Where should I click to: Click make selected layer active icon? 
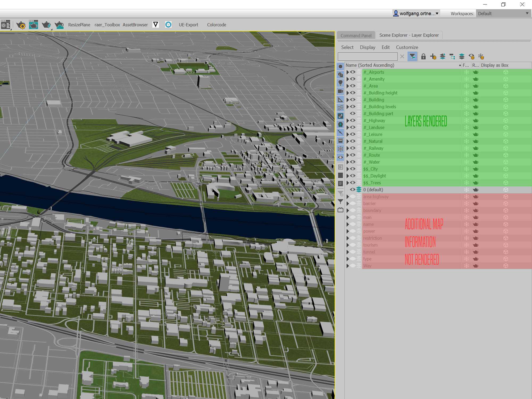462,56
